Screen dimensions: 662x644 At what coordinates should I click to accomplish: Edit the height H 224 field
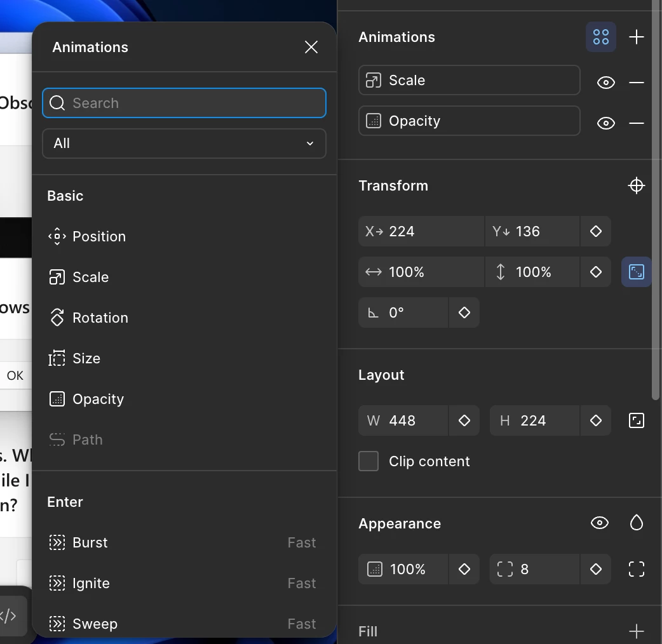click(x=534, y=420)
